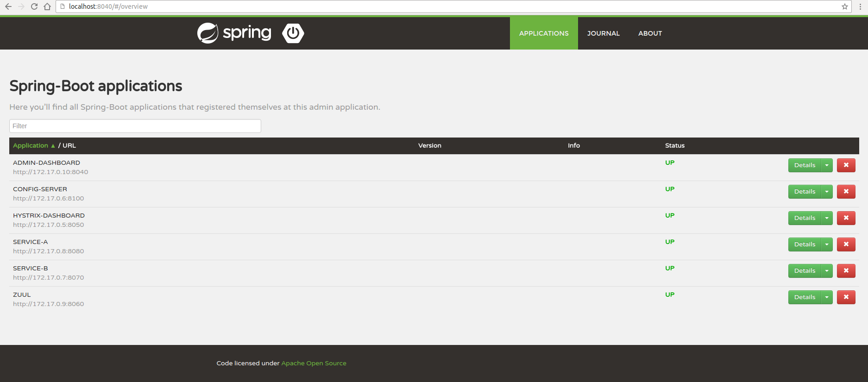The width and height of the screenshot is (868, 382).
Task: Click URL http://172.17.0.6:8100
Action: [x=49, y=198]
